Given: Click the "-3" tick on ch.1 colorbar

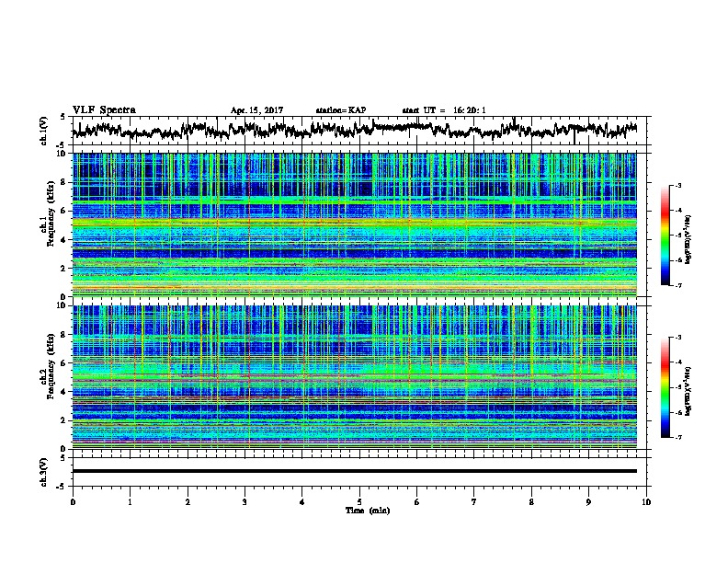Looking at the screenshot, I should [x=677, y=186].
